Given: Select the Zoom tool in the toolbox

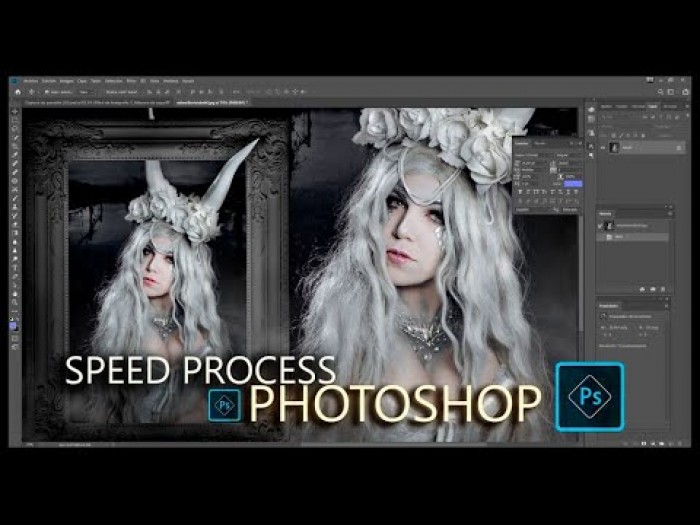Looking at the screenshot, I should (15, 303).
